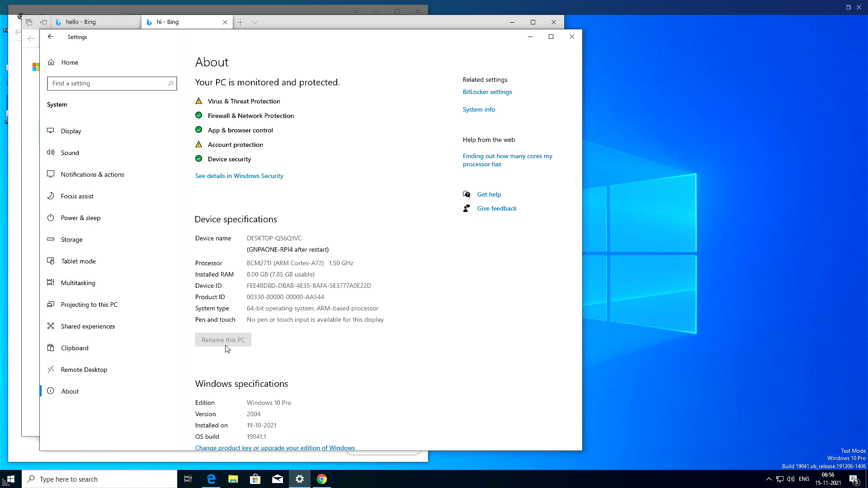Select Home in the Settings sidebar
Viewport: 868px width, 488px height.
(69, 62)
